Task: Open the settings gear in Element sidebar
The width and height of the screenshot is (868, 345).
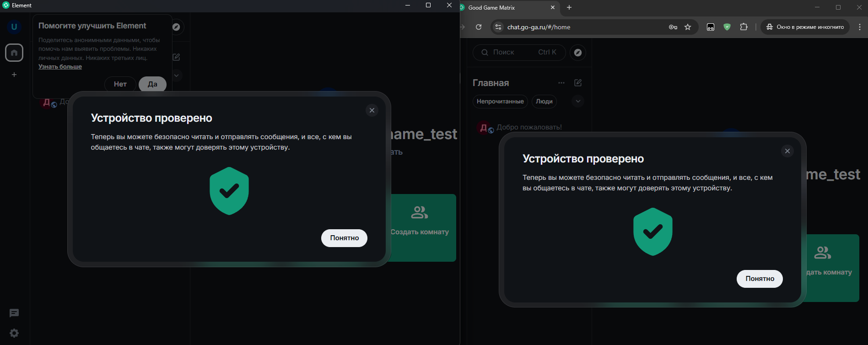Action: 14,333
